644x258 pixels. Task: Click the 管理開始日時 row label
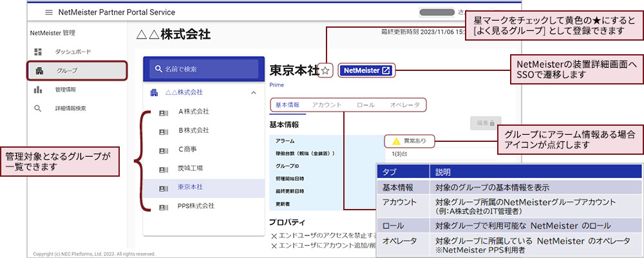point(290,179)
